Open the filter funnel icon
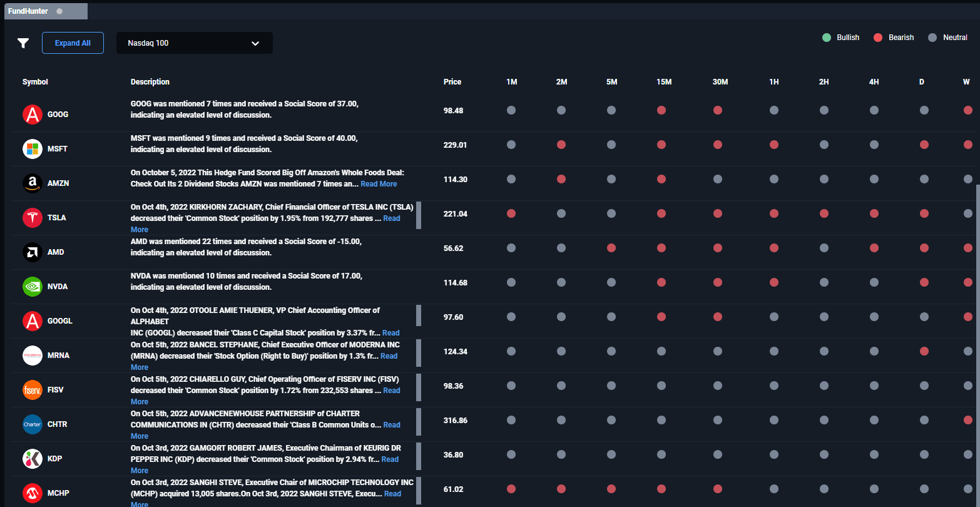The image size is (980, 507). pos(23,43)
